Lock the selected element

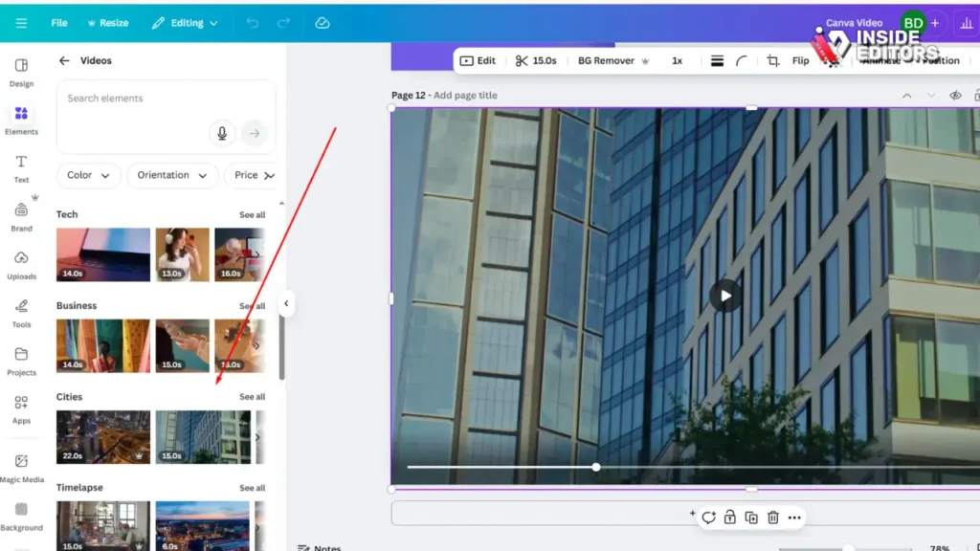pos(729,518)
